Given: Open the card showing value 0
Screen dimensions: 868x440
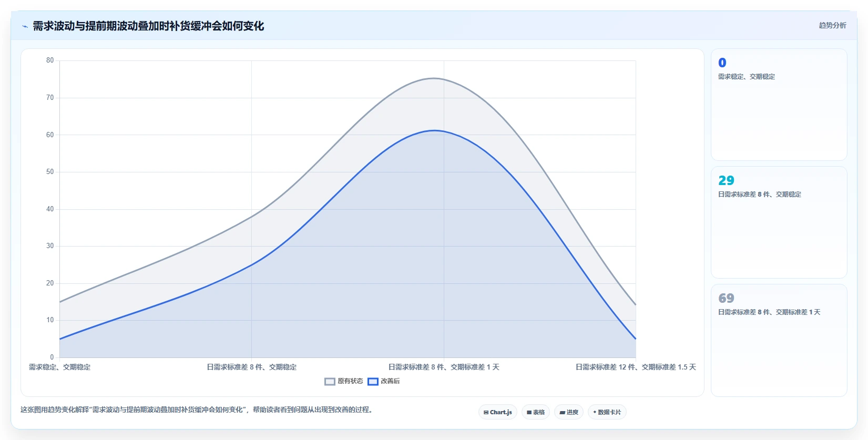Looking at the screenshot, I should (779, 105).
